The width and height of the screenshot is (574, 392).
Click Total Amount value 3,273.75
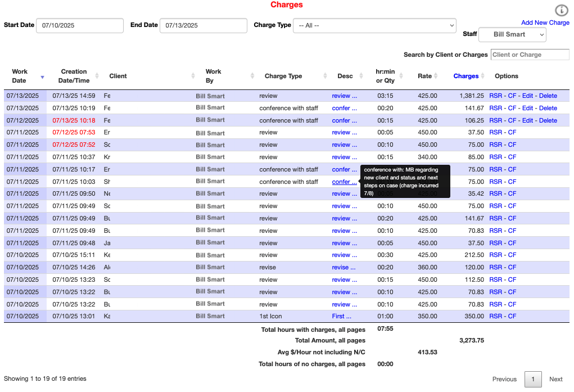[472, 340]
